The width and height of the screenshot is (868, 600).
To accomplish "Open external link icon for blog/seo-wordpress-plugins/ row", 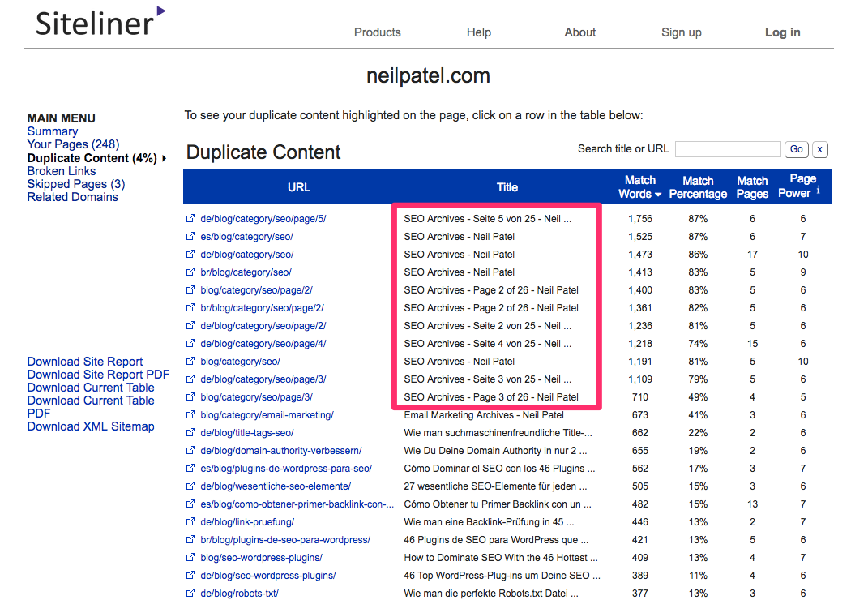I will tap(190, 557).
